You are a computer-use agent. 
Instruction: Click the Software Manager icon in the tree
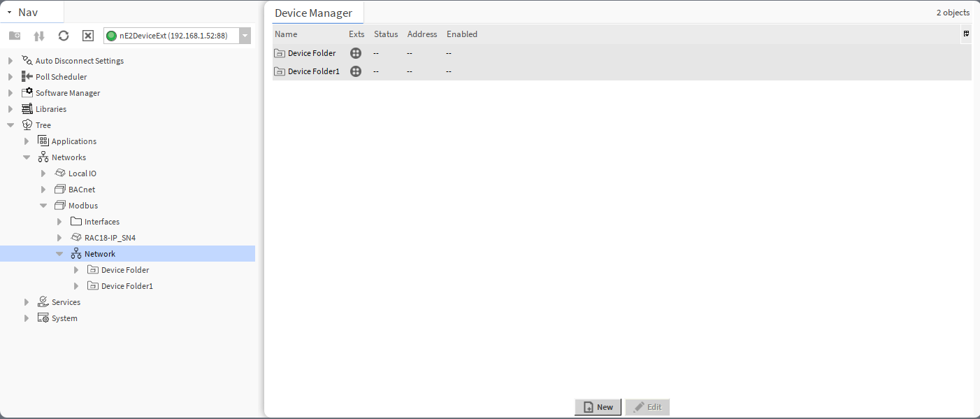(x=26, y=92)
